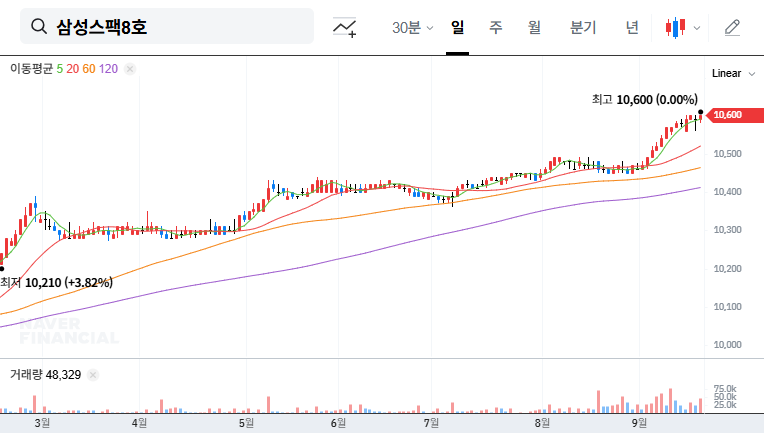764x433 pixels.
Task: Click the 7월 date axis label
Action: pyautogui.click(x=431, y=423)
